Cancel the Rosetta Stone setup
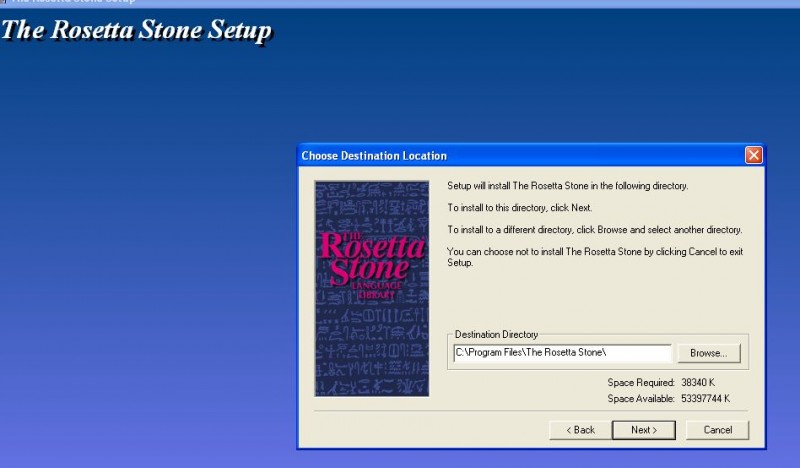The image size is (800, 468). click(718, 430)
